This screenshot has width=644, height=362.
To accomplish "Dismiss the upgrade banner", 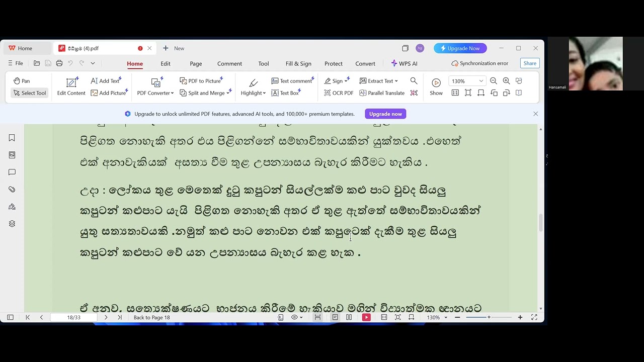I will (x=535, y=114).
